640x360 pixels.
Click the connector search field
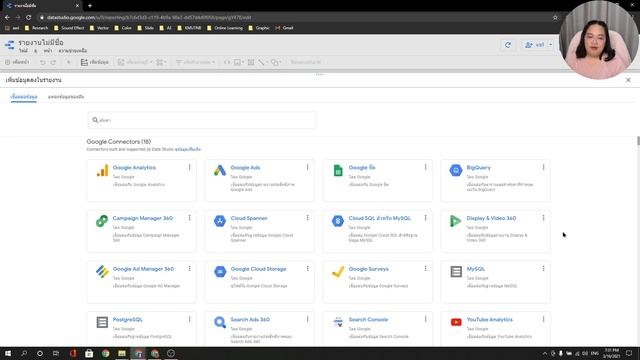point(202,120)
